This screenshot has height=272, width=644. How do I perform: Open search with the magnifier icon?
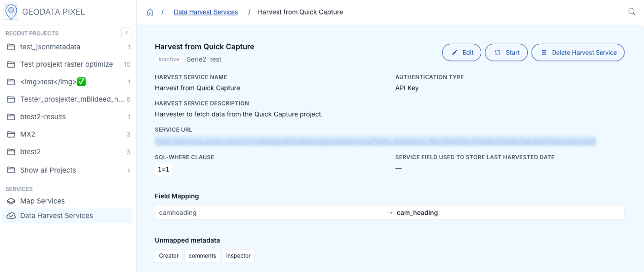click(x=632, y=12)
